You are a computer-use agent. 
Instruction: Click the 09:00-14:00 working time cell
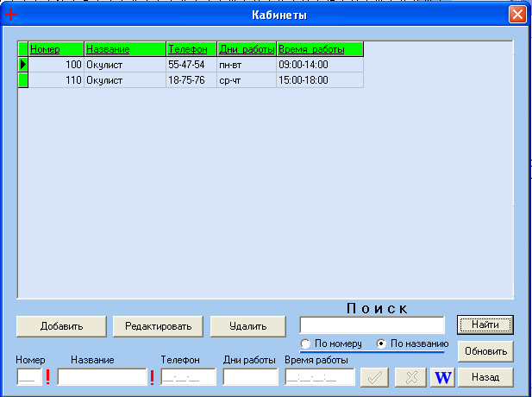click(x=320, y=64)
